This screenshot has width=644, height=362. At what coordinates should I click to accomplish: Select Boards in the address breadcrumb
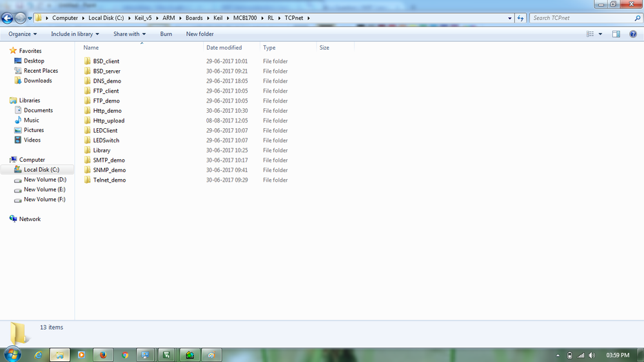194,18
